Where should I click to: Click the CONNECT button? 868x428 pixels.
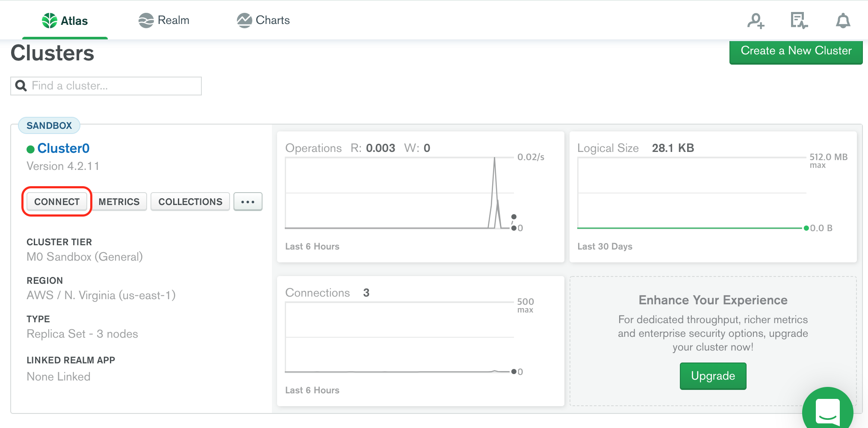pos(57,202)
